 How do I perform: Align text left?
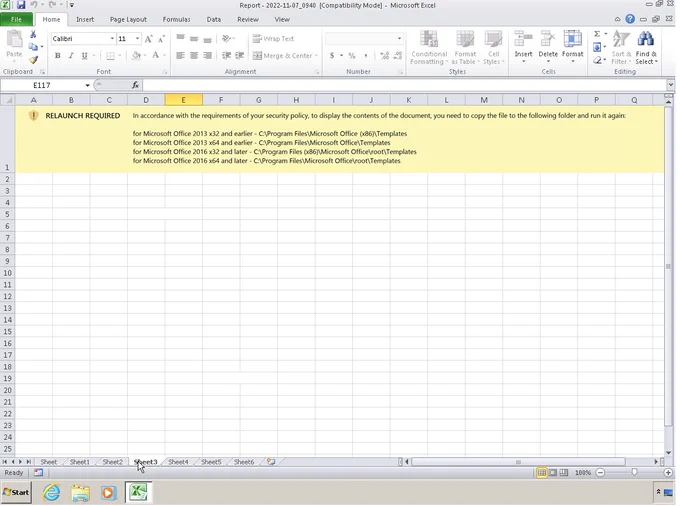(180, 55)
